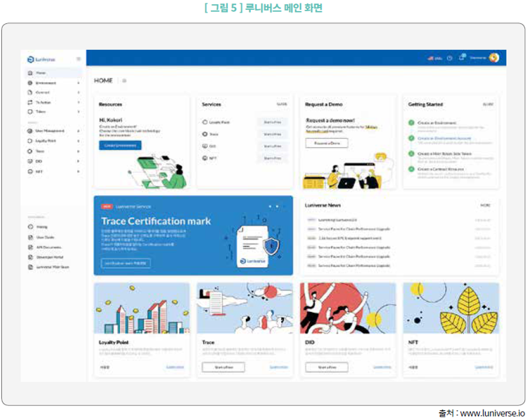
Task: Open Getting Started MORE link
Action: point(488,104)
